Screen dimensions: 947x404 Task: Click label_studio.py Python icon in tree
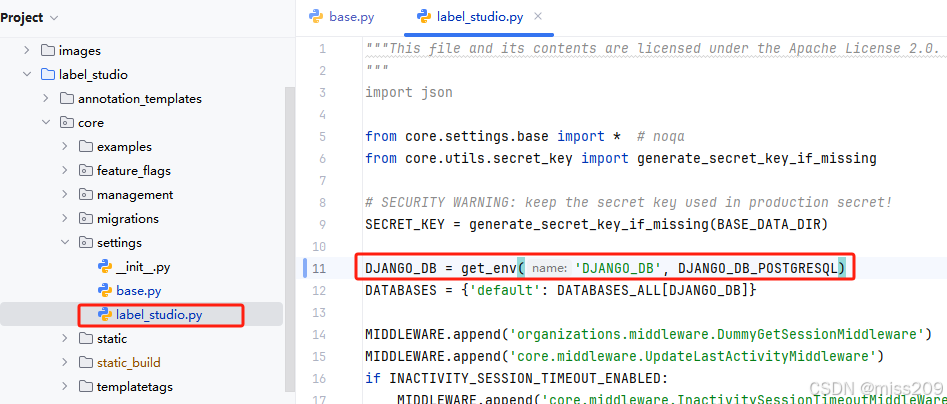pos(105,315)
